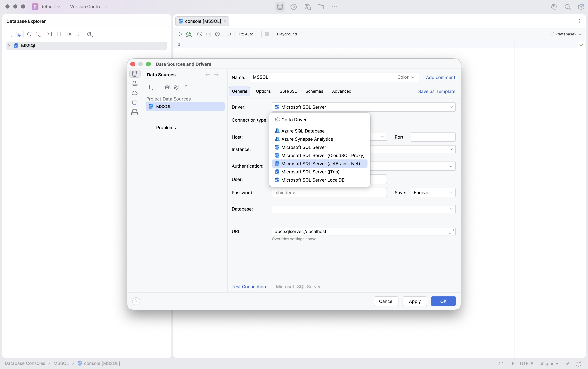Screen dimensions: 588x369
Task: Open the Files folder icon in the title bar
Action: (x=321, y=7)
